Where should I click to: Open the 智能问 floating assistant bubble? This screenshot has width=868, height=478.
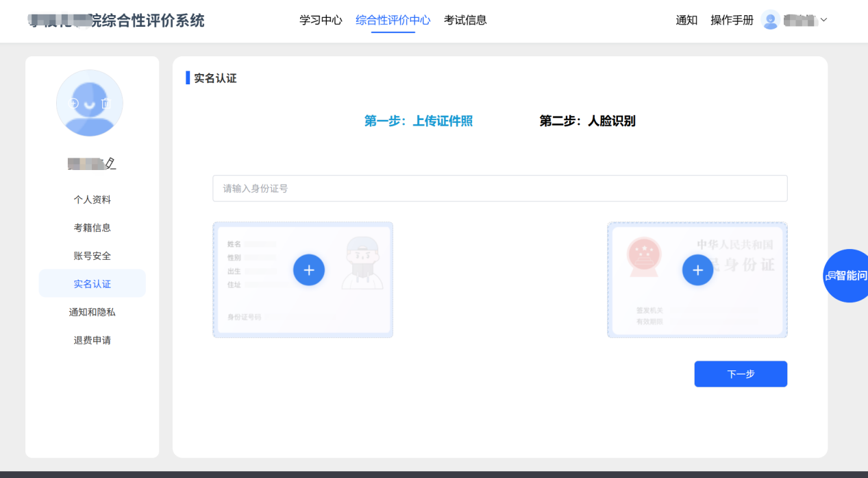(x=848, y=276)
